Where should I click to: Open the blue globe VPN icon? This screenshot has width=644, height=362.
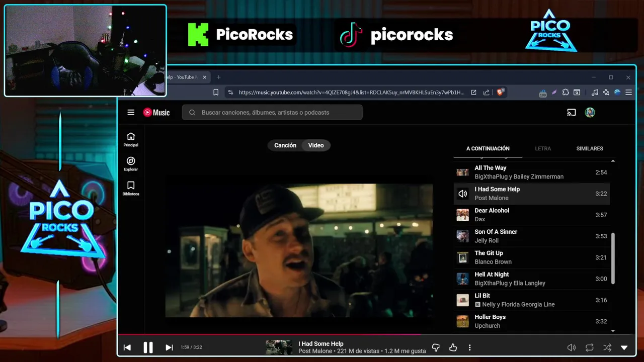[x=617, y=93]
